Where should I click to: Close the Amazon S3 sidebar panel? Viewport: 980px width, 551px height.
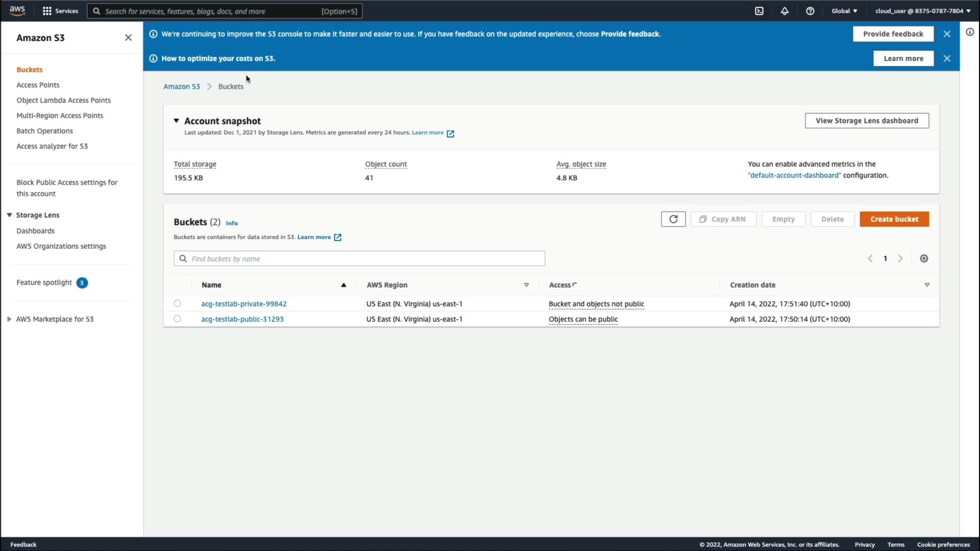point(128,37)
